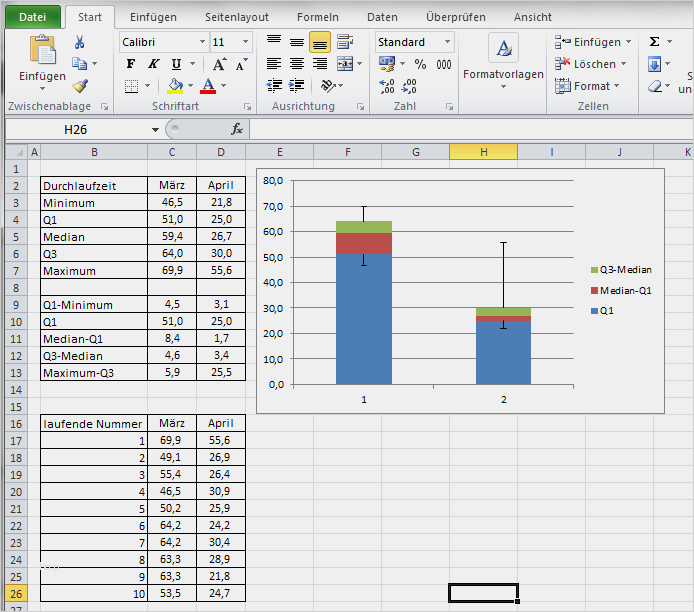Click the insert function fx icon
The width and height of the screenshot is (694, 612).
point(237,129)
